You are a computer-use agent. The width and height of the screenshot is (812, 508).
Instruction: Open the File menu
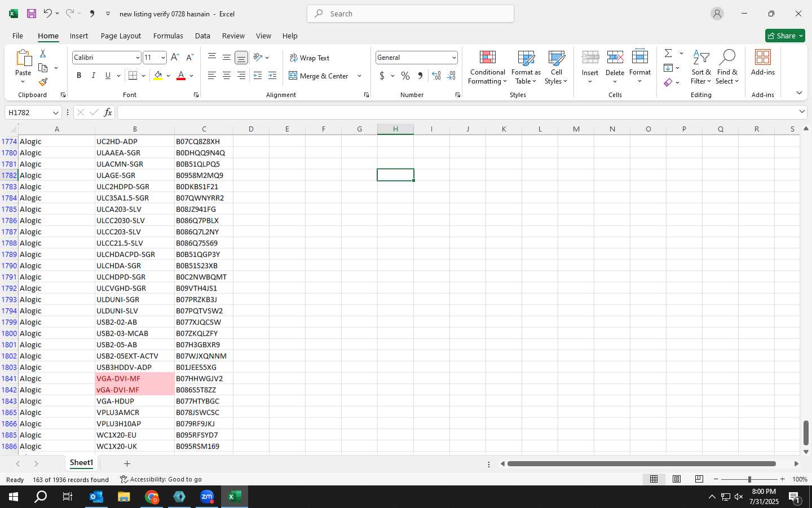point(17,36)
